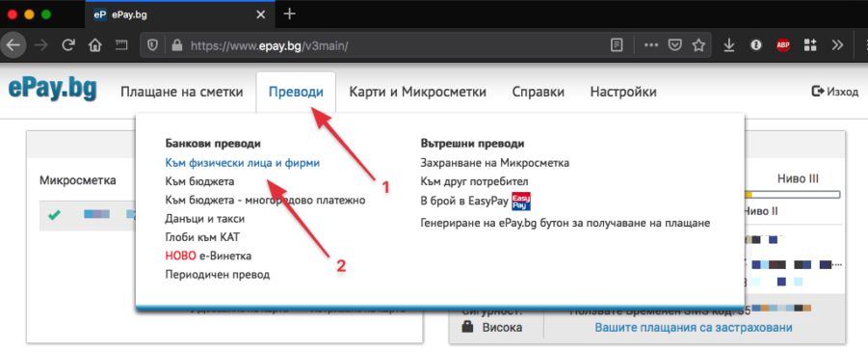Click the lock icon beside Висока
The width and height of the screenshot is (868, 353).
click(468, 328)
